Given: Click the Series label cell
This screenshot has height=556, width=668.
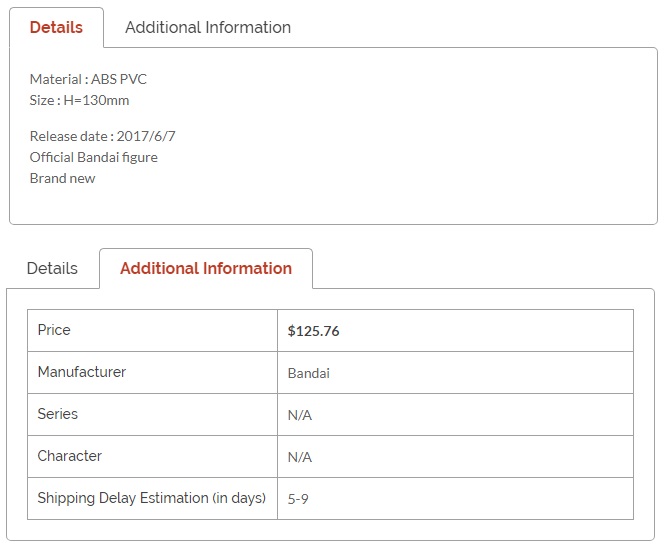Looking at the screenshot, I should (x=153, y=415).
